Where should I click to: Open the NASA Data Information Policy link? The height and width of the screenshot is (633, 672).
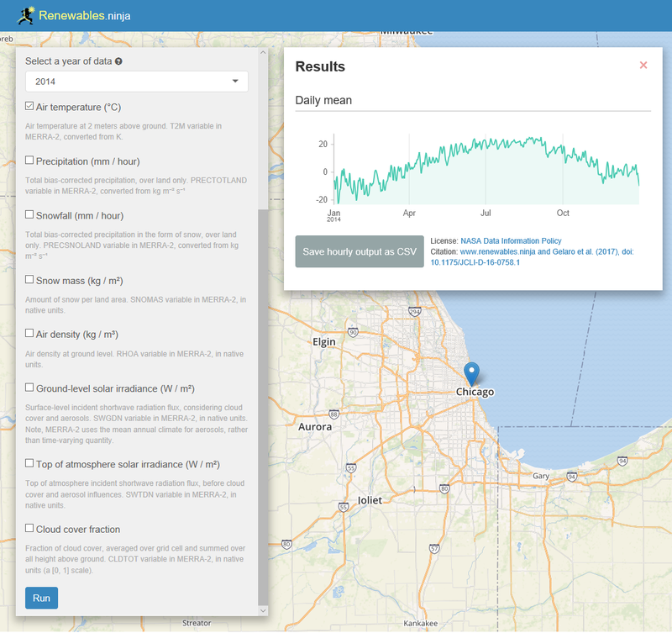511,241
